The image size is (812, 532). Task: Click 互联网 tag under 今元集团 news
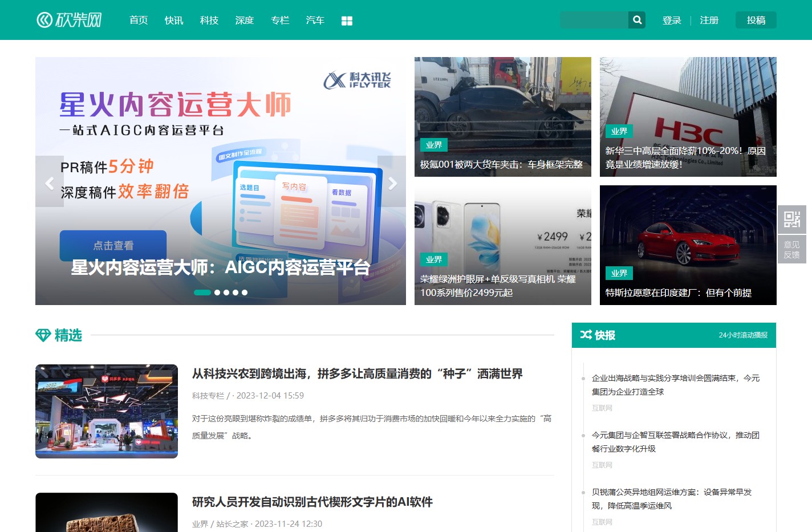[x=602, y=465]
